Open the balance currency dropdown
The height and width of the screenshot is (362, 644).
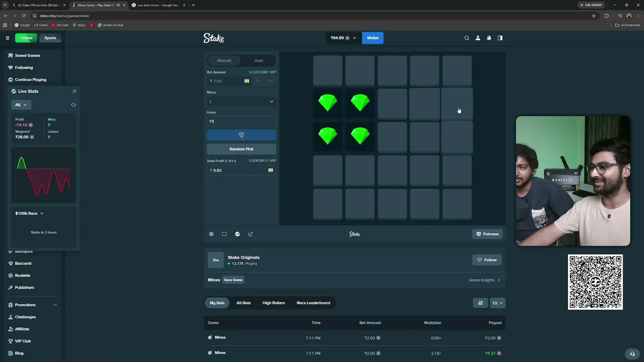click(x=344, y=38)
